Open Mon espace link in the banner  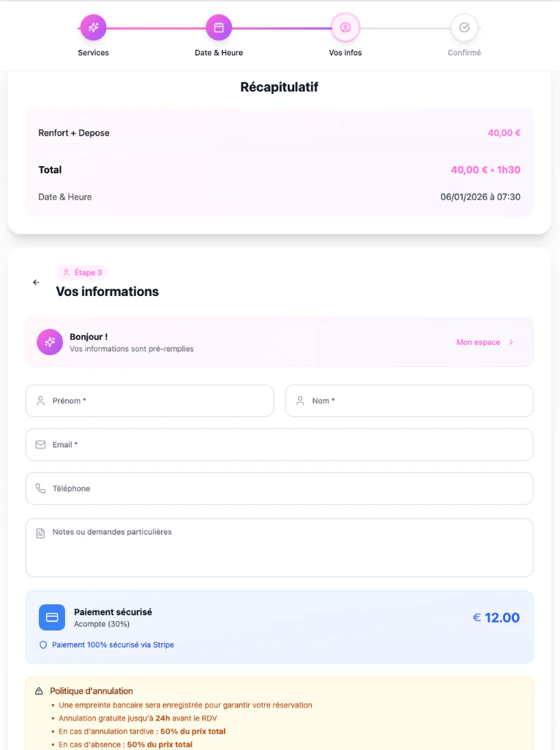pyautogui.click(x=477, y=342)
